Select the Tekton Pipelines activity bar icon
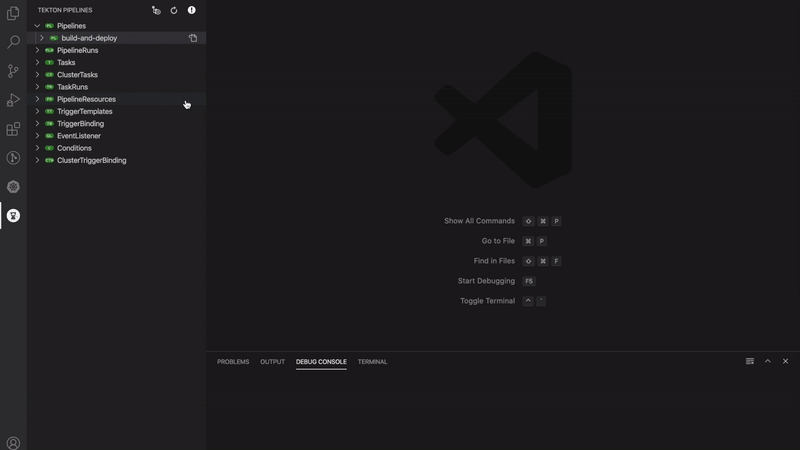 point(13,216)
